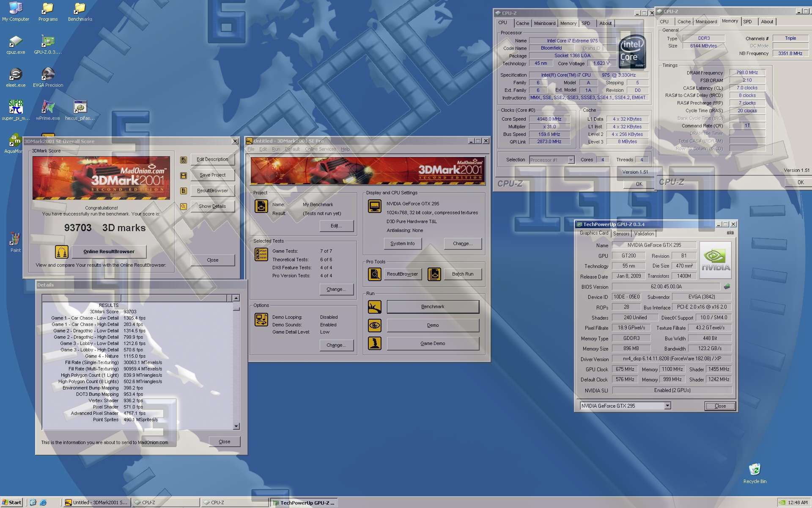The width and height of the screenshot is (812, 508).
Task: Open the File menu in 3DMark2001
Action: coord(251,149)
